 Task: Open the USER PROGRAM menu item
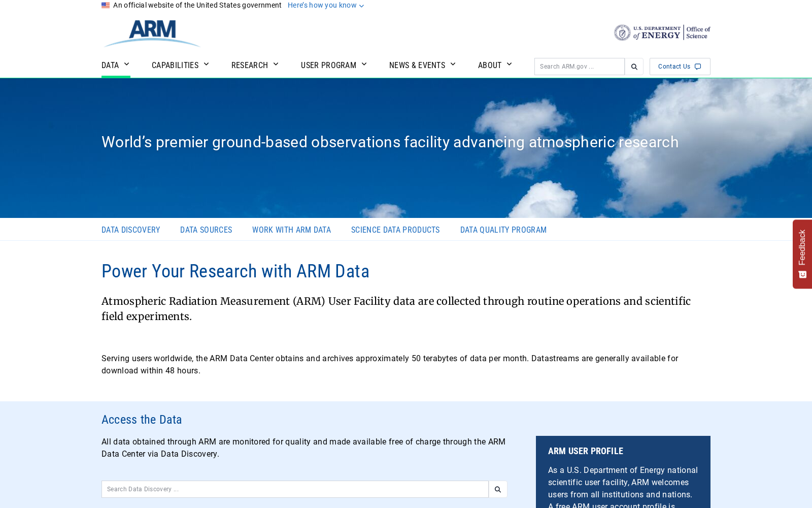(328, 65)
